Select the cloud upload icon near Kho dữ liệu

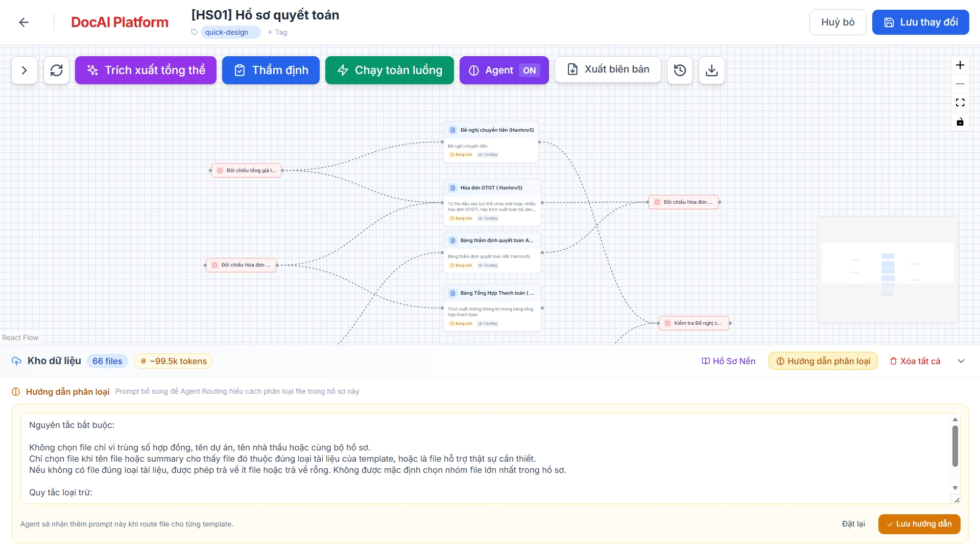[x=16, y=361]
